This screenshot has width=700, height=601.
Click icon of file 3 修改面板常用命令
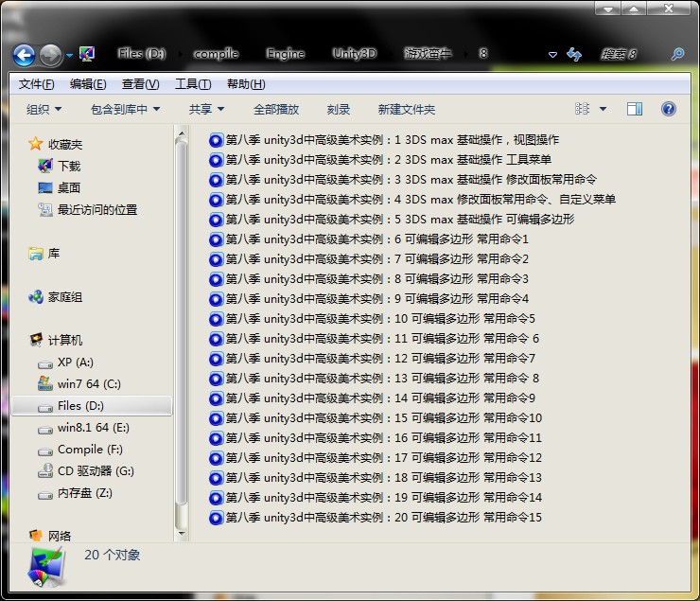(216, 180)
